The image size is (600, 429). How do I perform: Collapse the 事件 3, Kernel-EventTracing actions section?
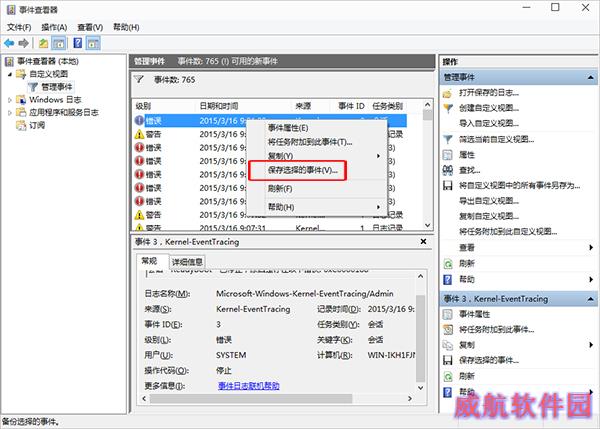590,299
